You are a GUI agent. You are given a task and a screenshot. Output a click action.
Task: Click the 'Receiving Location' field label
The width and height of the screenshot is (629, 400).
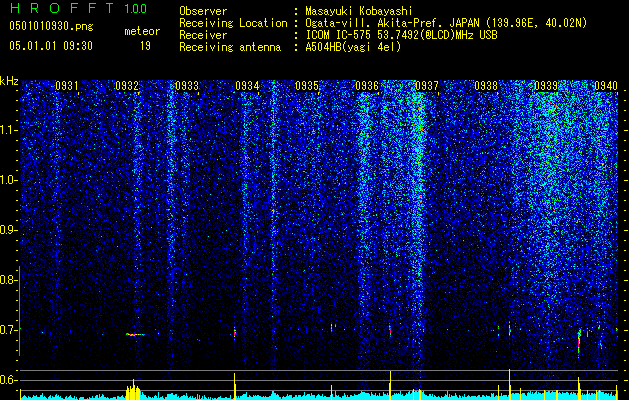pos(233,23)
